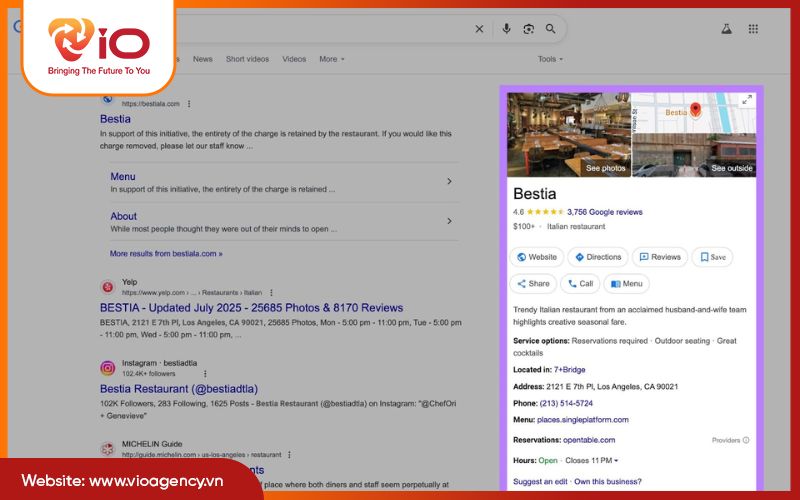Click the magnifying glass search icon
Screen dimensions: 800x500
pyautogui.click(x=550, y=29)
